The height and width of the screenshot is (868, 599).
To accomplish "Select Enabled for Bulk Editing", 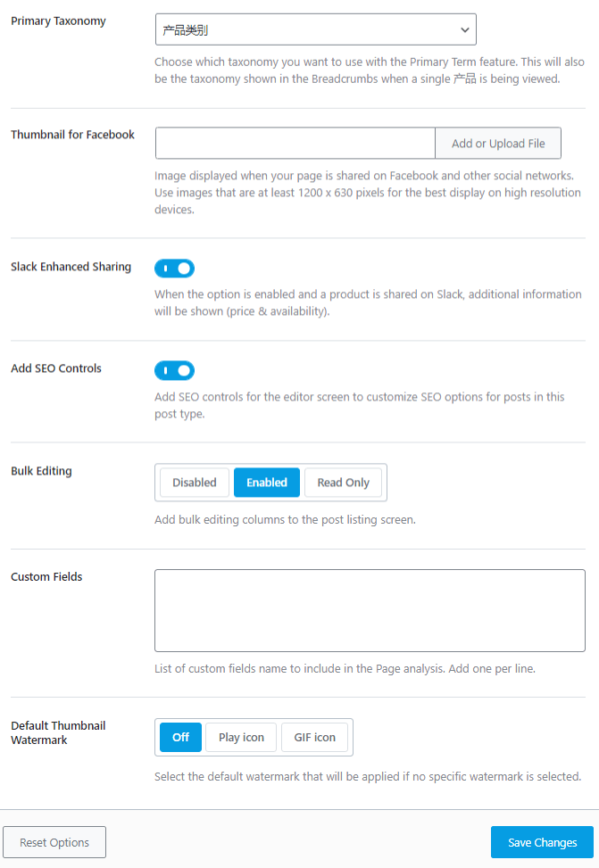I will (267, 483).
